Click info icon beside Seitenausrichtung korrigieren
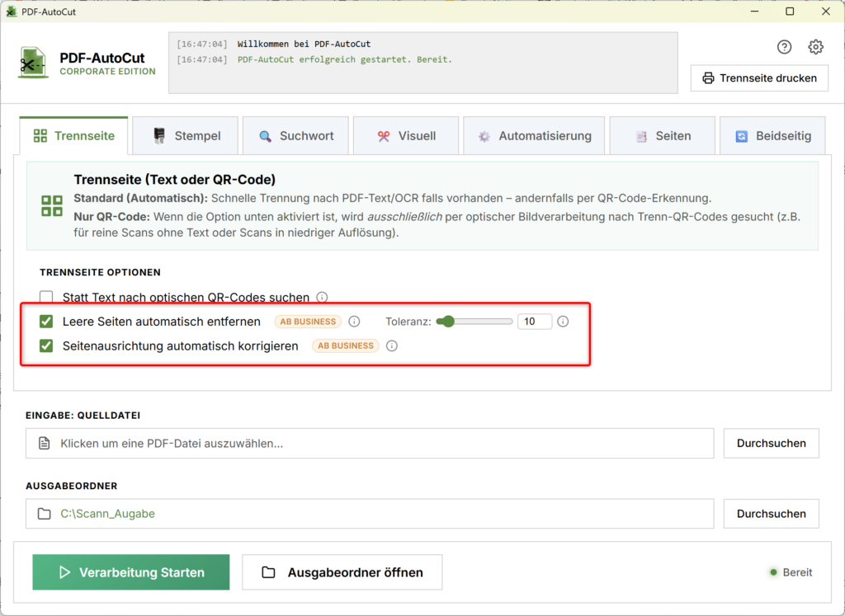 click(x=392, y=346)
